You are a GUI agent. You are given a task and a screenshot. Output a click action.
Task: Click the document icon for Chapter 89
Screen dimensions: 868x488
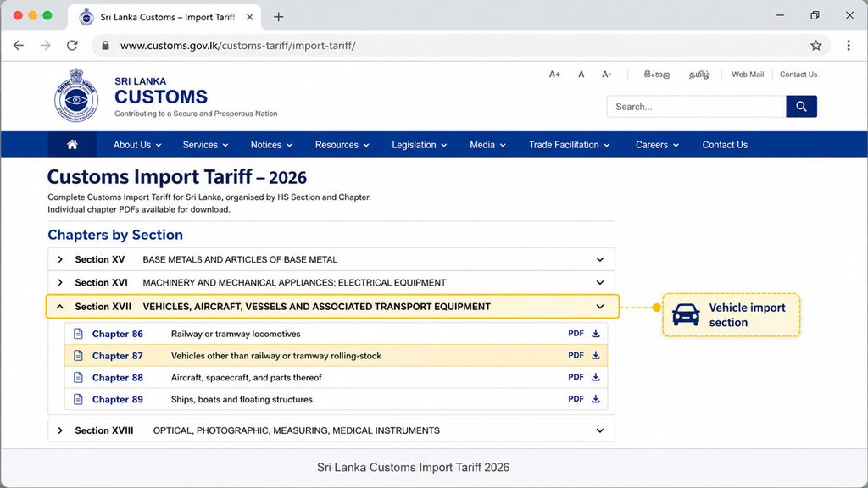[x=79, y=399]
